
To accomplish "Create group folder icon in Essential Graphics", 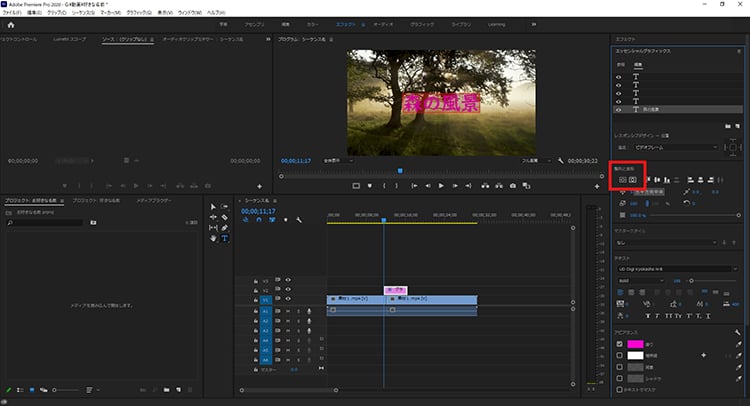I will (x=728, y=126).
